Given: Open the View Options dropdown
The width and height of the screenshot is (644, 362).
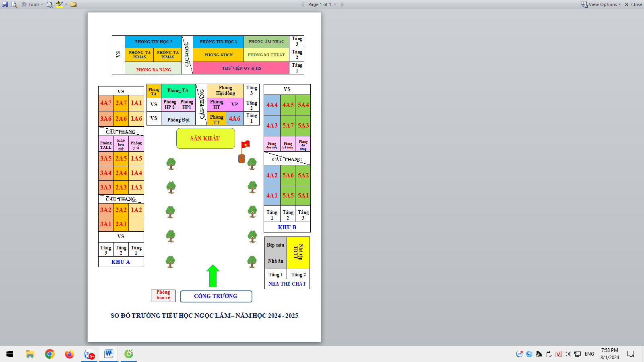Looking at the screenshot, I should click(x=601, y=4).
